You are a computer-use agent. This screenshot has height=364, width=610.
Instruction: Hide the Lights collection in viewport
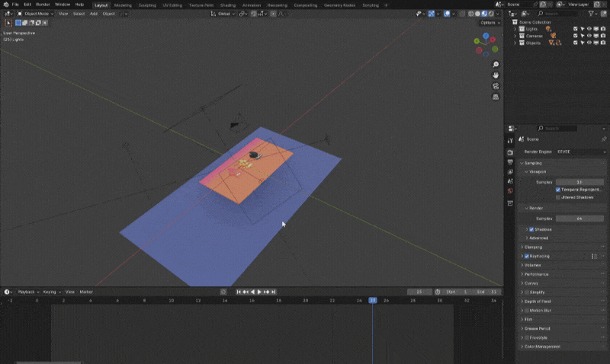point(589,29)
